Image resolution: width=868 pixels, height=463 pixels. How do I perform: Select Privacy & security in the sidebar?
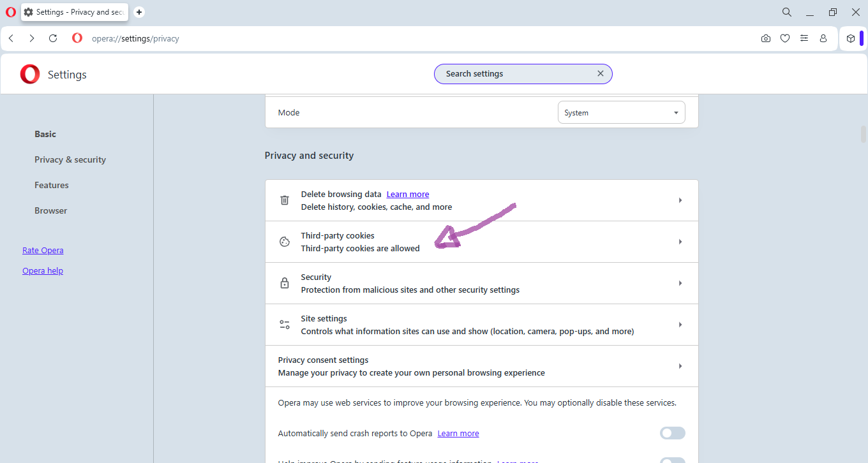70,159
